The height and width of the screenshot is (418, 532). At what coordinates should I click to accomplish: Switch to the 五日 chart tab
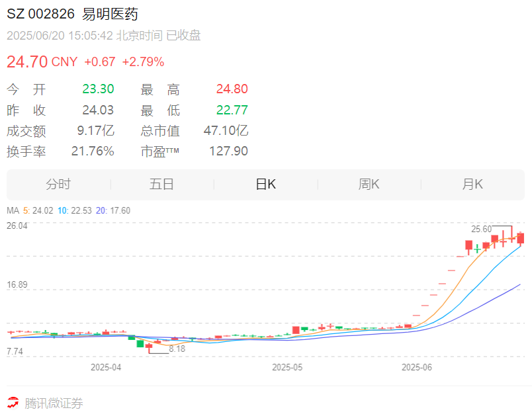coord(162,185)
